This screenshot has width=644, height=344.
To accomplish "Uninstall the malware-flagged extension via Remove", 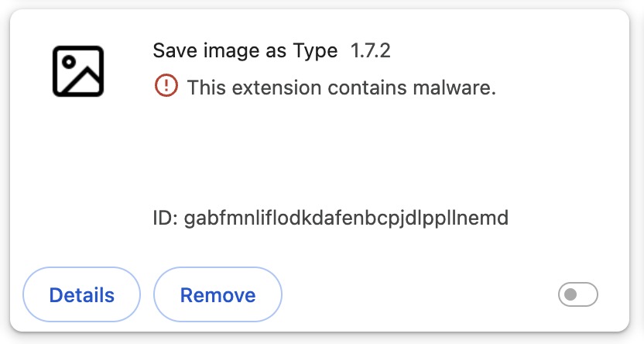I will 218,295.
